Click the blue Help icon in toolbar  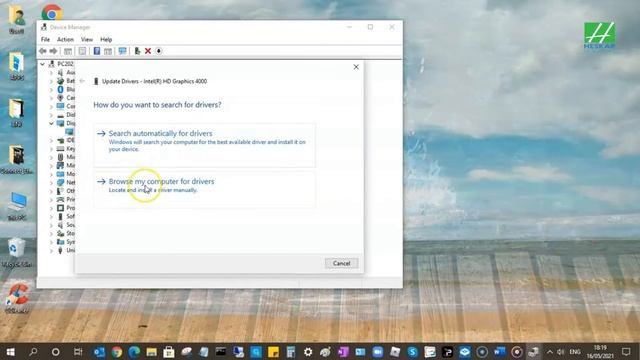pyautogui.click(x=97, y=51)
